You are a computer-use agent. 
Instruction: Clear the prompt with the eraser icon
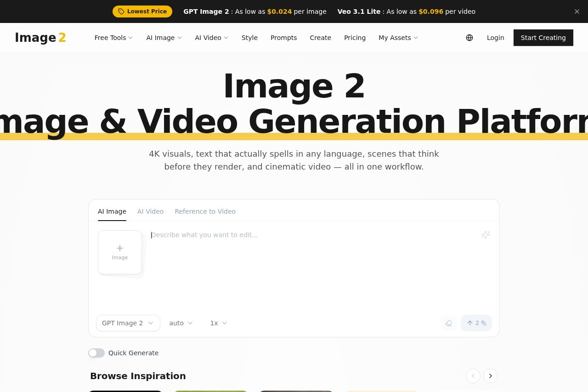[449, 323]
